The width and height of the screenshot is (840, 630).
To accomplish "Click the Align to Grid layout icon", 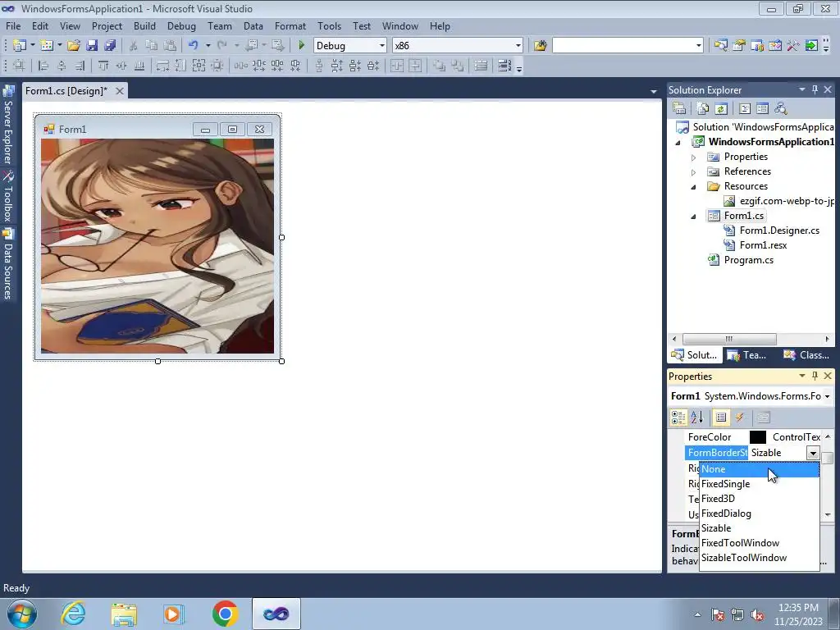I will tap(19, 66).
